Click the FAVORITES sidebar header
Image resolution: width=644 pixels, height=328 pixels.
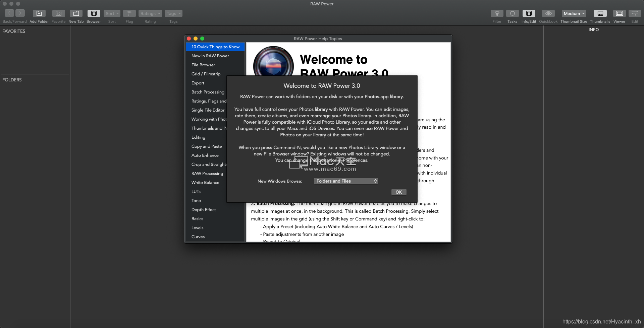click(x=14, y=31)
